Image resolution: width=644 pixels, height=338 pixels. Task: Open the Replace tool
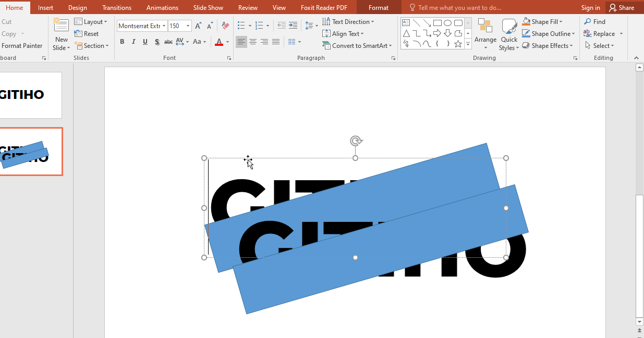pos(603,33)
